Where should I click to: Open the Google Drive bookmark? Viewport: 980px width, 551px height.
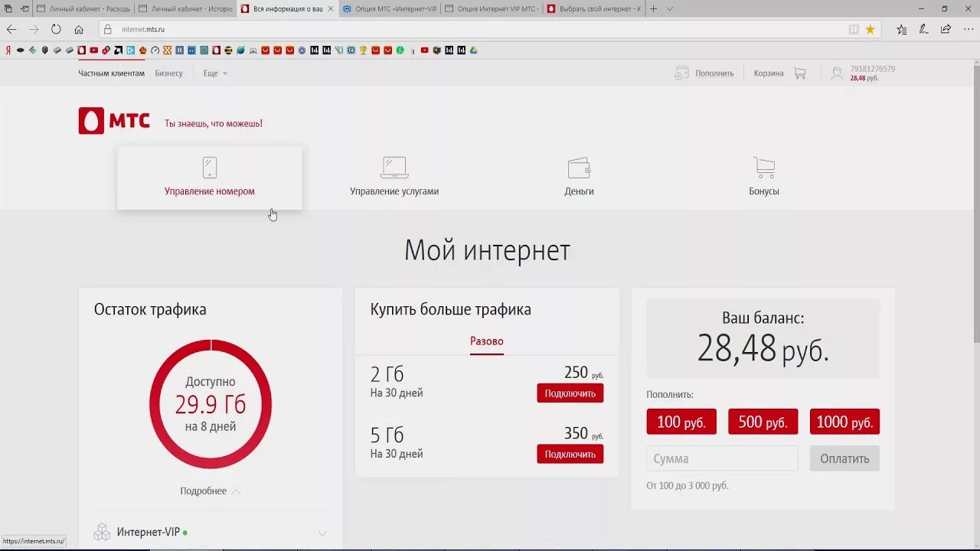click(474, 51)
